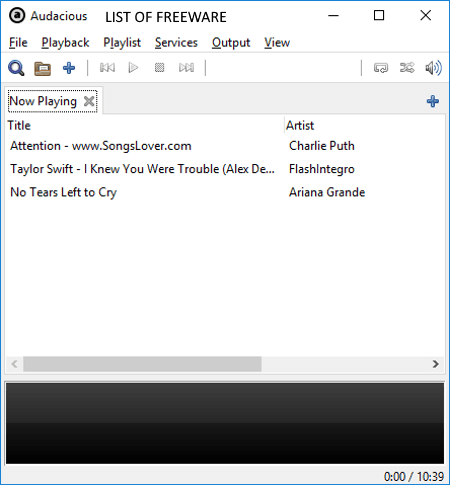Click the black visualization panel
The height and width of the screenshot is (485, 450).
click(225, 423)
